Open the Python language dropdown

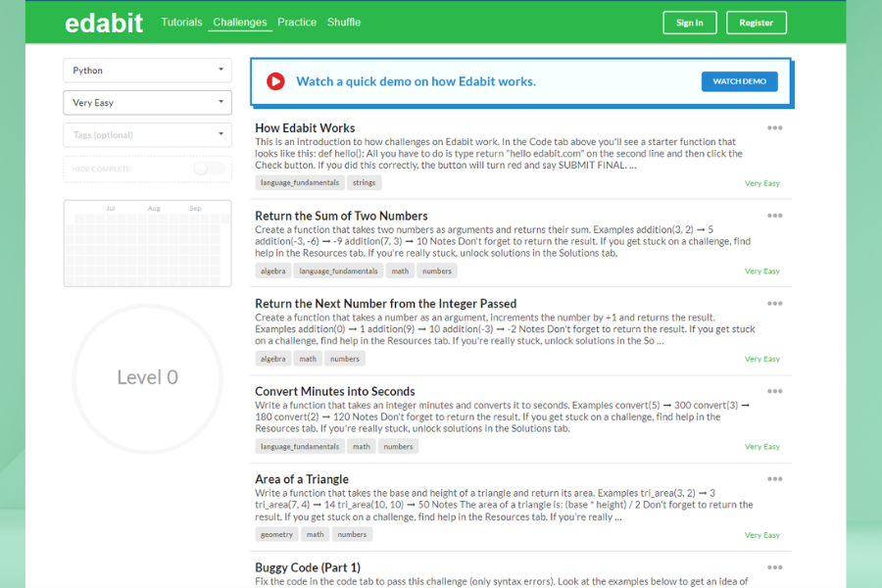pos(147,71)
